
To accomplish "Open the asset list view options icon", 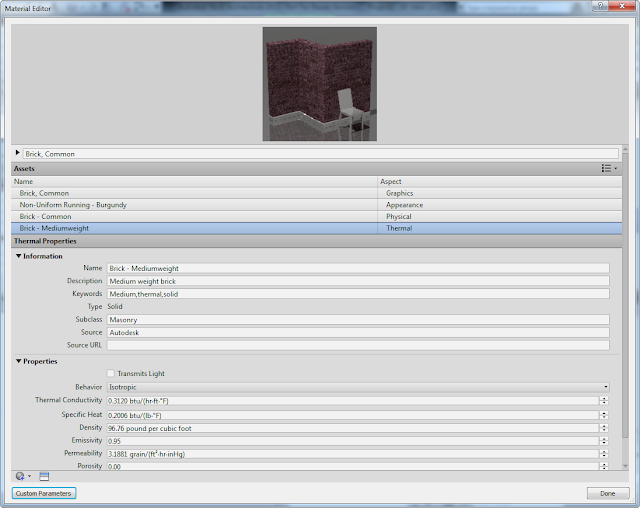I will pos(609,168).
